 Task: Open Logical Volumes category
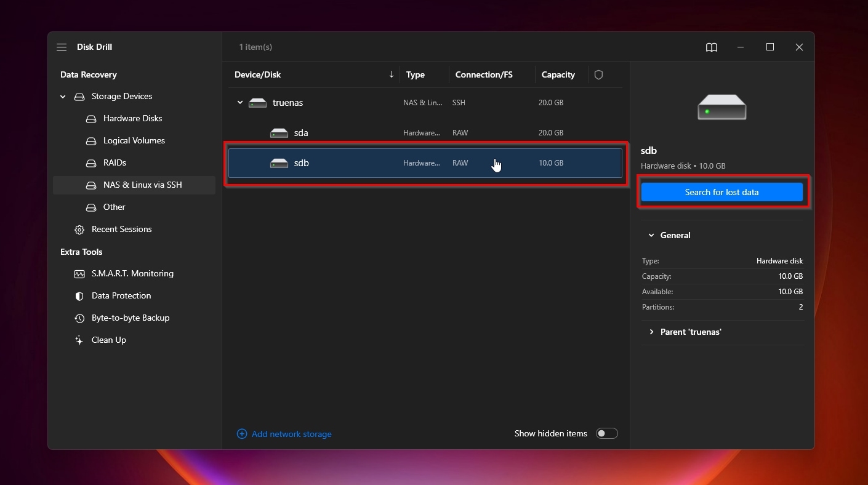click(x=134, y=140)
